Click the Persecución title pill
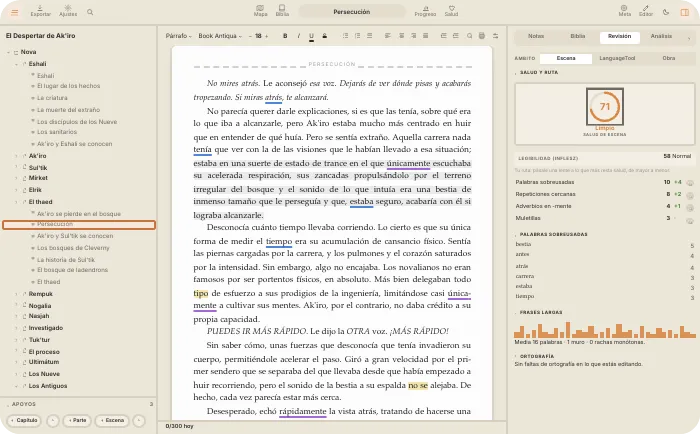The width and height of the screenshot is (700, 434). [352, 12]
